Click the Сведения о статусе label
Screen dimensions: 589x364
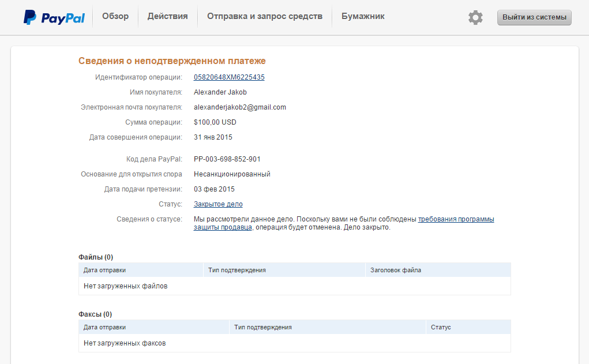149,219
